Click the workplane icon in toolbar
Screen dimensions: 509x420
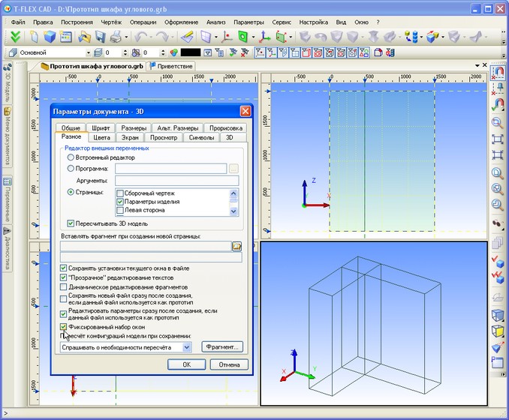click(x=206, y=37)
